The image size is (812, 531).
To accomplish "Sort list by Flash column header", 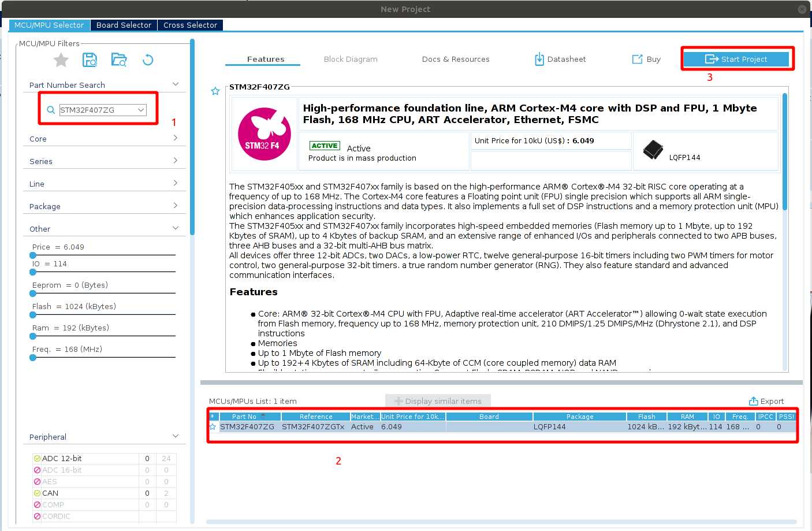I will click(x=647, y=416).
